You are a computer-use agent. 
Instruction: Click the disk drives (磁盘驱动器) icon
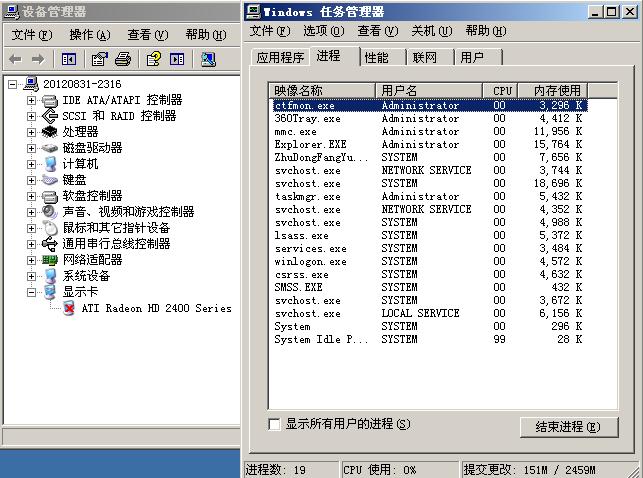(x=50, y=148)
